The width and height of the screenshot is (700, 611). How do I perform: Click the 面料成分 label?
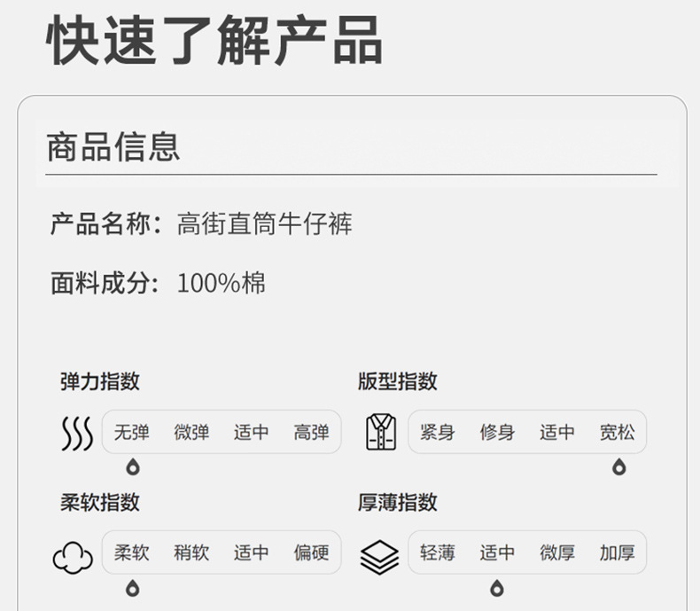[105, 283]
